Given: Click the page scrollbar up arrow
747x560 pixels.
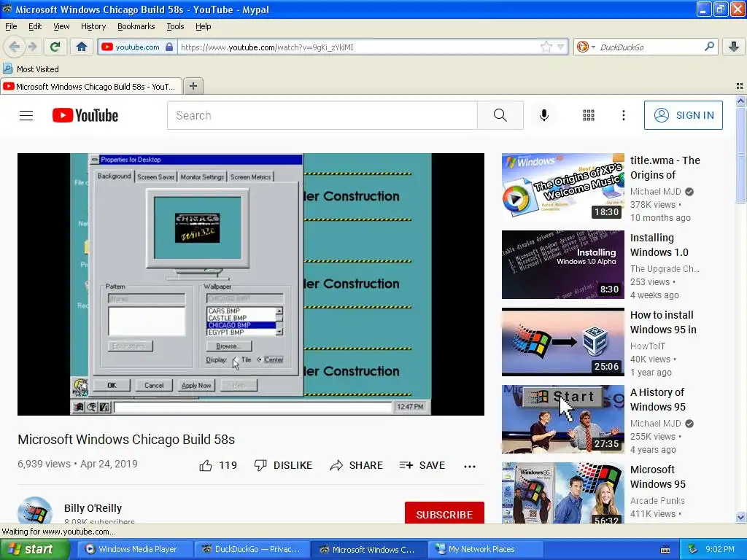Looking at the screenshot, I should (x=740, y=101).
